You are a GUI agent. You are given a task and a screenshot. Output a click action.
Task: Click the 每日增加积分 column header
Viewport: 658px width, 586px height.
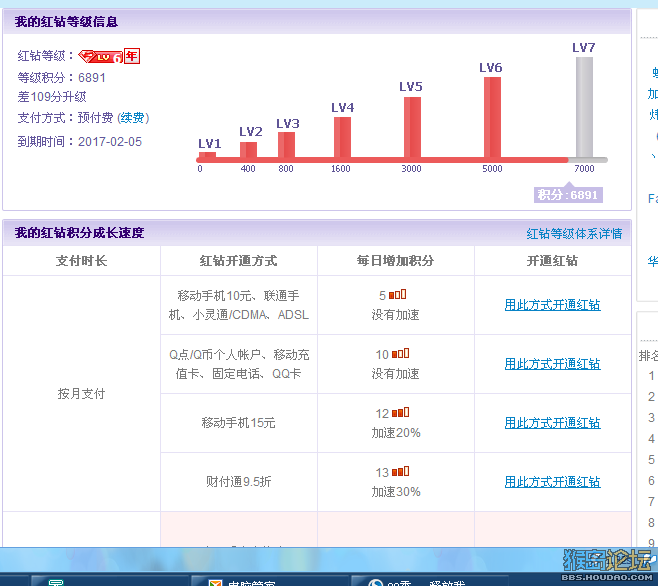395,261
